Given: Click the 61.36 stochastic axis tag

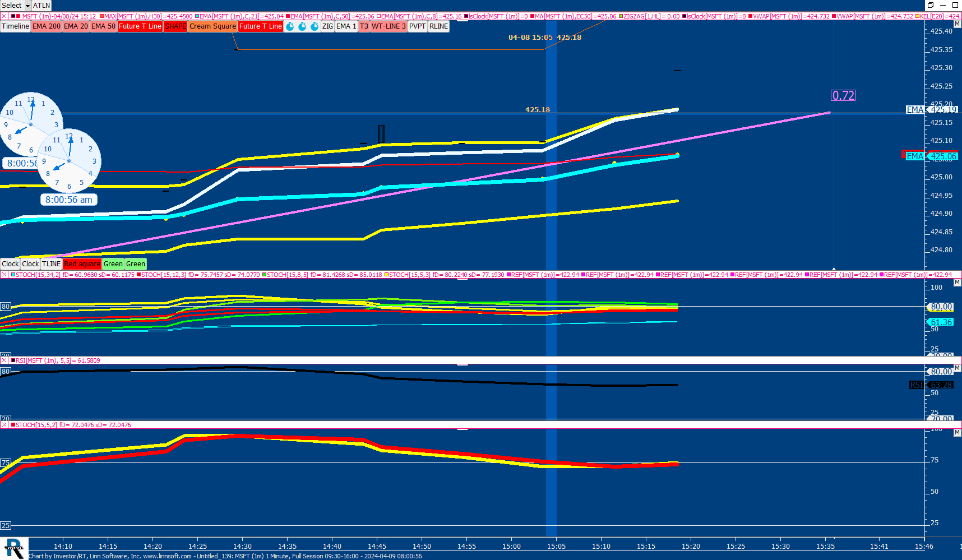Looking at the screenshot, I should [940, 322].
